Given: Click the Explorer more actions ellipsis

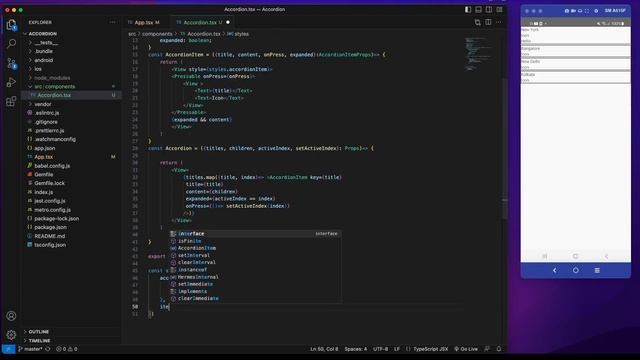Looking at the screenshot, I should [x=113, y=22].
